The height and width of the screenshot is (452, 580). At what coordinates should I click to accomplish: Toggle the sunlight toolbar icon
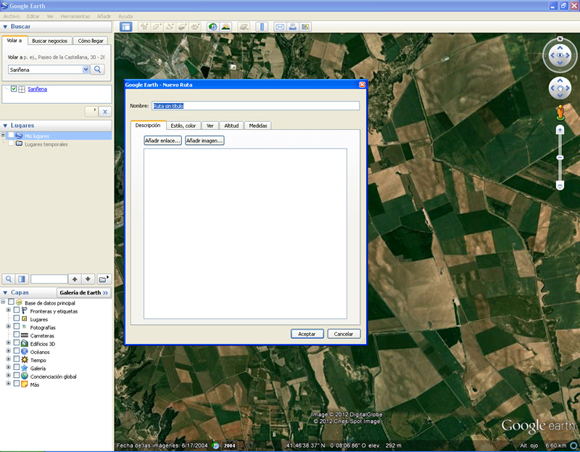pyautogui.click(x=226, y=27)
